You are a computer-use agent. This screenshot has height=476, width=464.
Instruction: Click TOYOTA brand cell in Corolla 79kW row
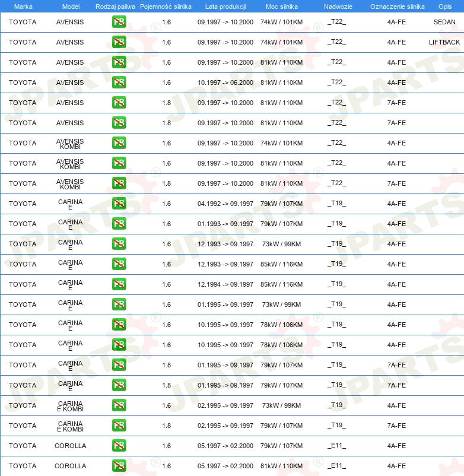click(x=23, y=446)
